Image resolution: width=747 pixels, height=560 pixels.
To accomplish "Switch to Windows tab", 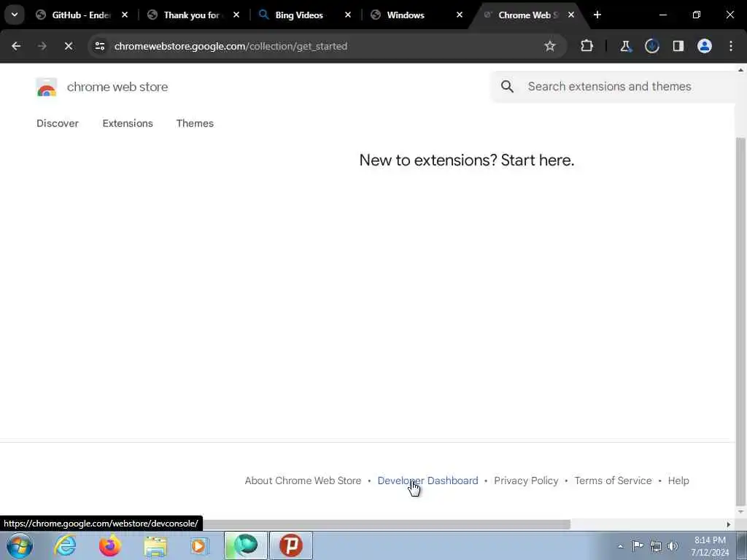I will click(406, 15).
